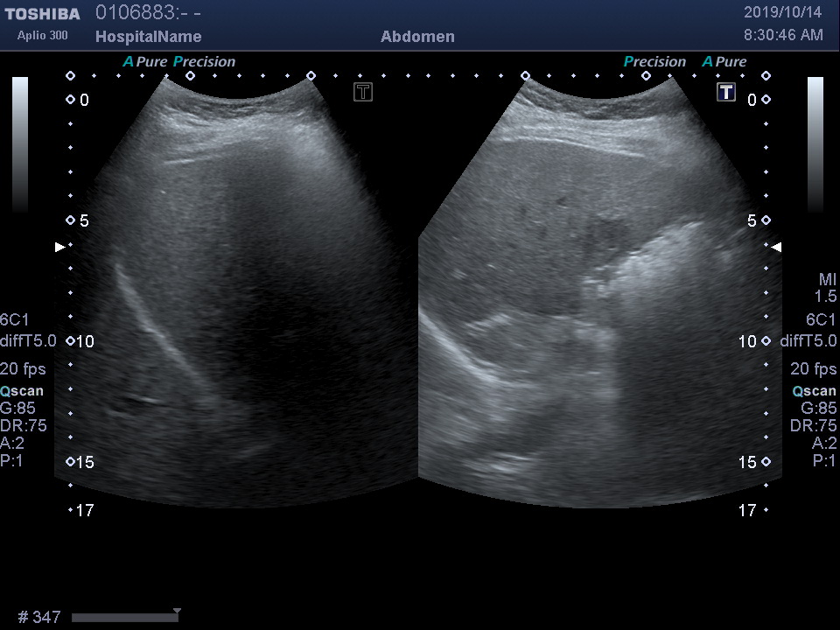
Task: Click the left G:85 gain value
Action: pyautogui.click(x=17, y=409)
